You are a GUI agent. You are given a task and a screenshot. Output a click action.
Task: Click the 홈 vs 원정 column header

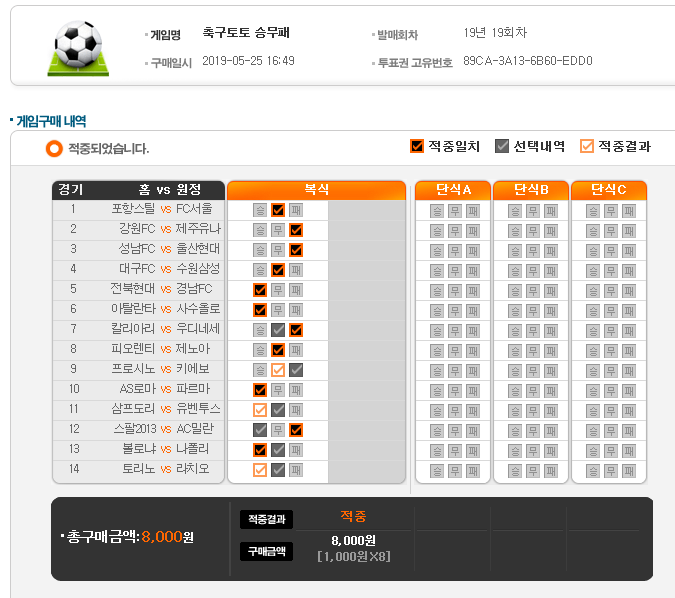(170, 189)
